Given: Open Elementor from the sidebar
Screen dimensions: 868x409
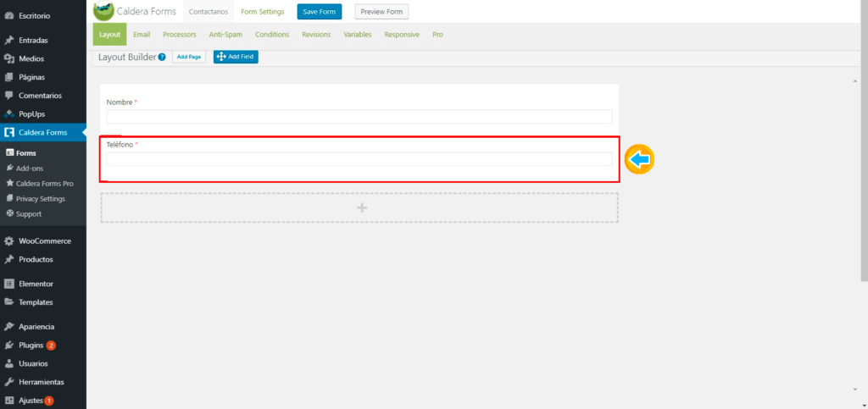Looking at the screenshot, I should pyautogui.click(x=36, y=284).
